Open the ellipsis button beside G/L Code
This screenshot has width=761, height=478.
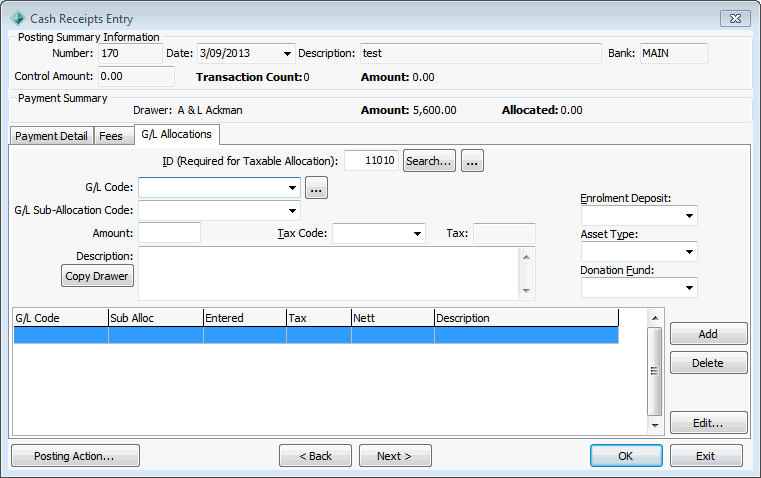(316, 188)
